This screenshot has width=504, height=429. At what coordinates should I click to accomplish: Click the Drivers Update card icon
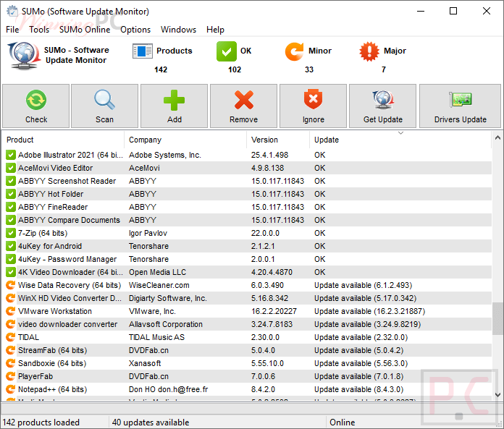[460, 100]
